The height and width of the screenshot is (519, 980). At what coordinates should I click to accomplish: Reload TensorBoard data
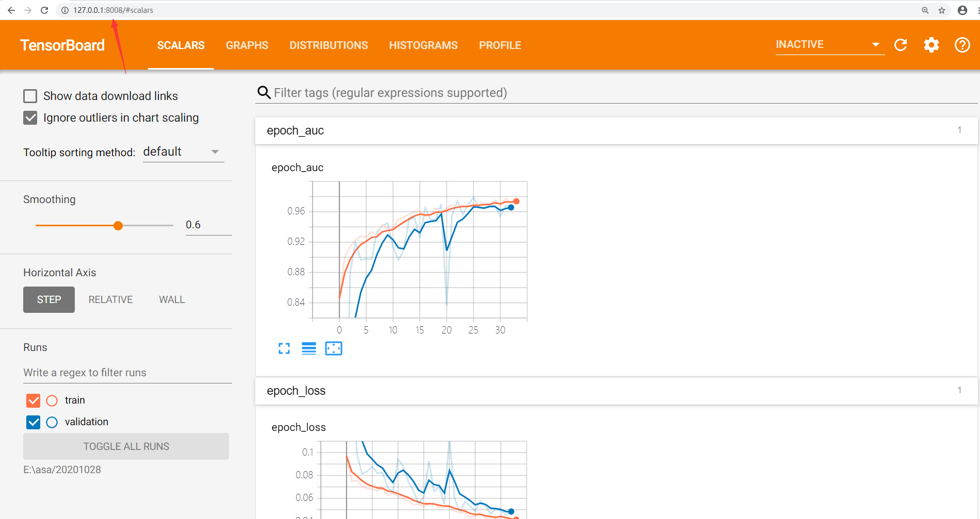click(x=901, y=45)
